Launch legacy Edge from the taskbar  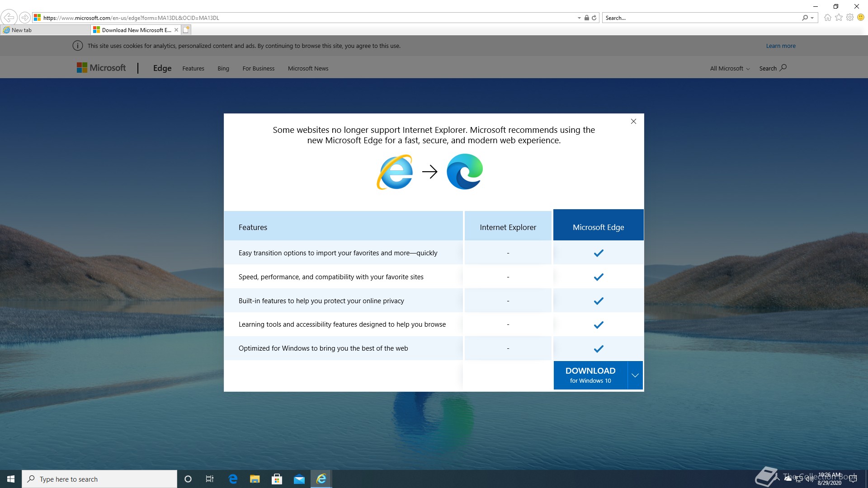pyautogui.click(x=233, y=479)
